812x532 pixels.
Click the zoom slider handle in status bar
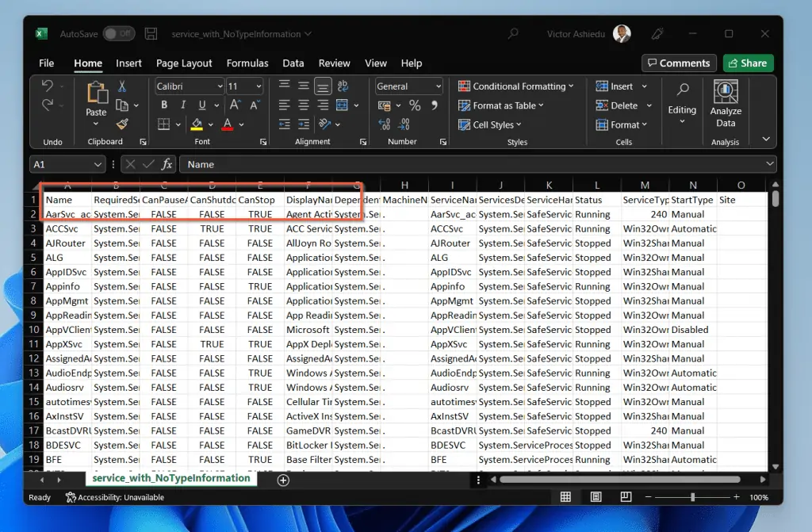[x=692, y=497]
